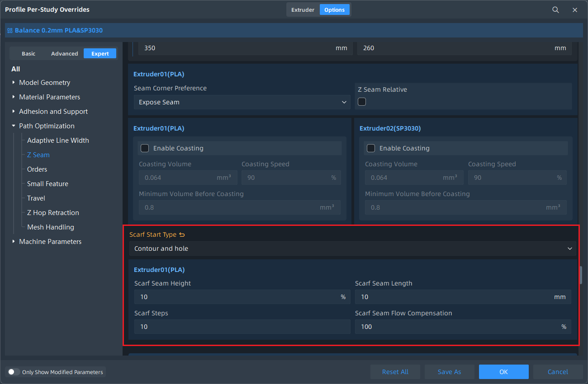Enable Coasting for Extruder01(PLA)

tap(145, 148)
